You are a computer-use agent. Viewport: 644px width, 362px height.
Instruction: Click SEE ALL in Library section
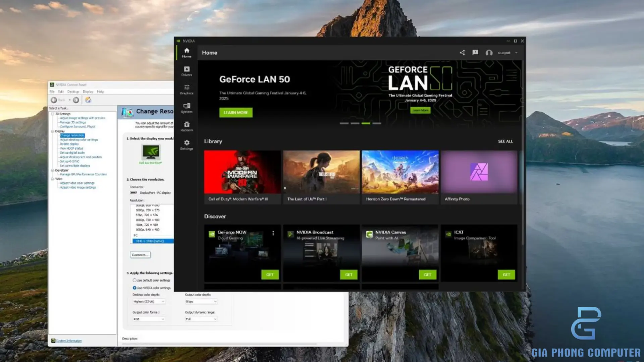click(x=505, y=141)
